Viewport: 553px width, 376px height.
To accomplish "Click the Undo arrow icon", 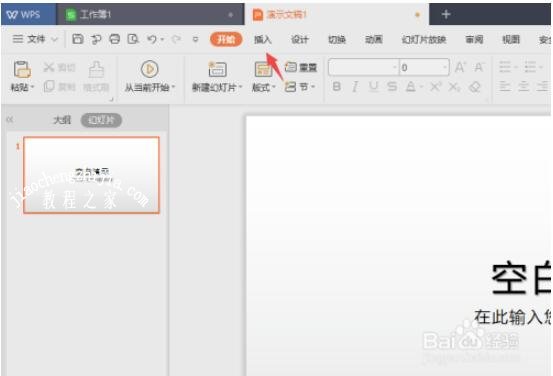I will click(152, 39).
